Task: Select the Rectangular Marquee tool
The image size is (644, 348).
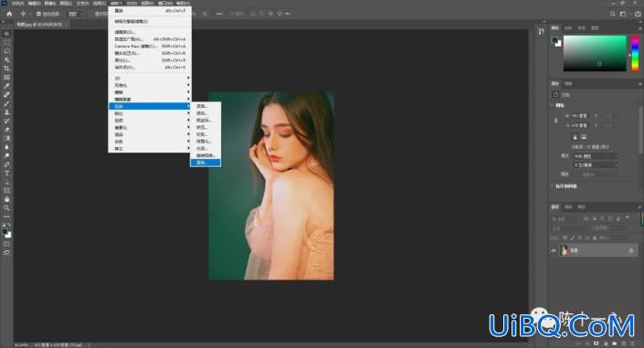Action: pyautogui.click(x=6, y=42)
